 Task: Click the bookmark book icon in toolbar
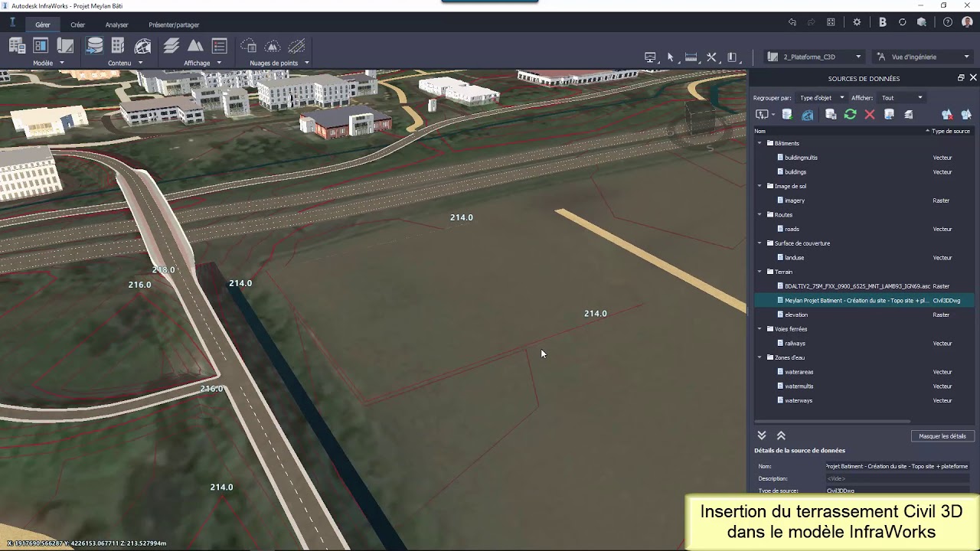732,57
